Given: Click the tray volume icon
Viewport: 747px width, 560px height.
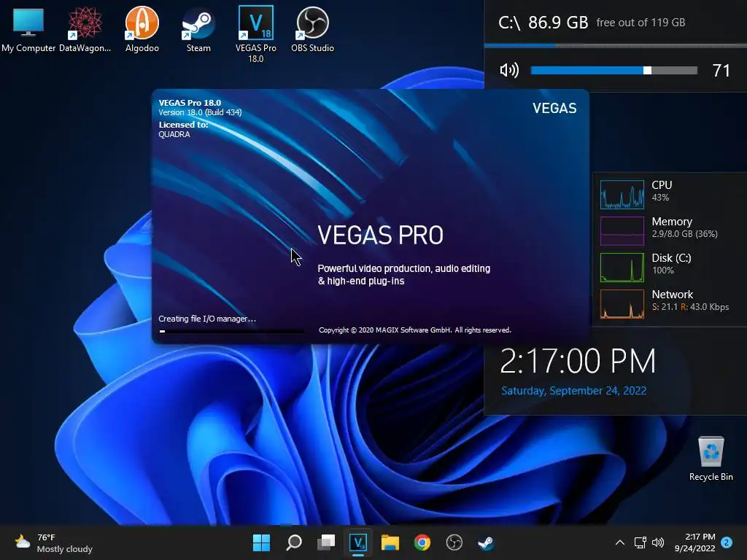Looking at the screenshot, I should point(658,542).
